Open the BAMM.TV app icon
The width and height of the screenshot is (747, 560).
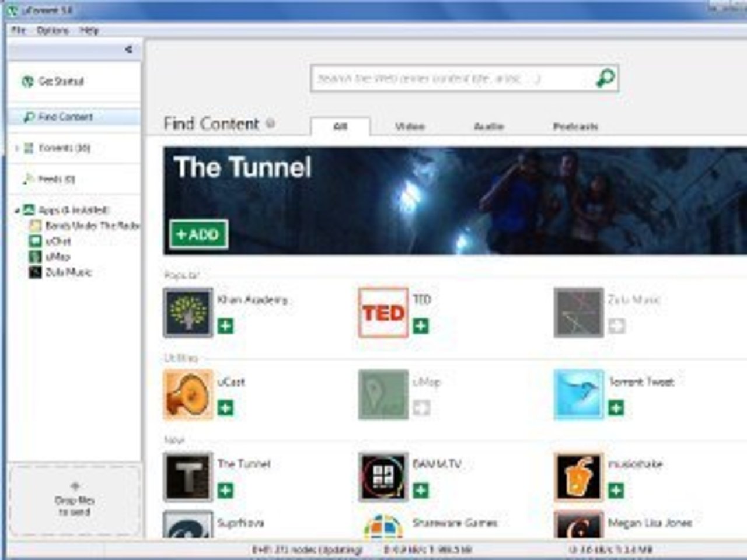383,477
